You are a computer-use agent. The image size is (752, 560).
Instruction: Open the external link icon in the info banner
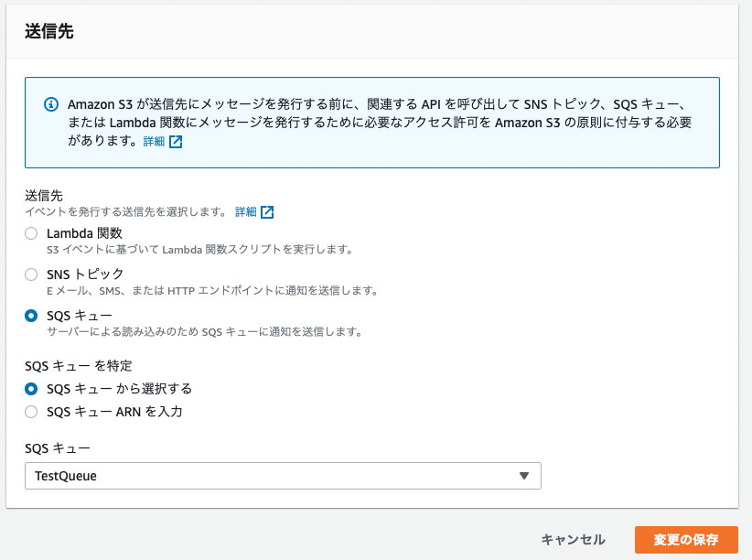pos(176,142)
